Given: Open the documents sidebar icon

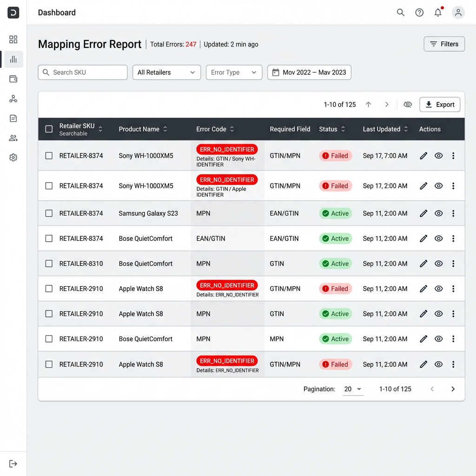Looking at the screenshot, I should click(13, 119).
